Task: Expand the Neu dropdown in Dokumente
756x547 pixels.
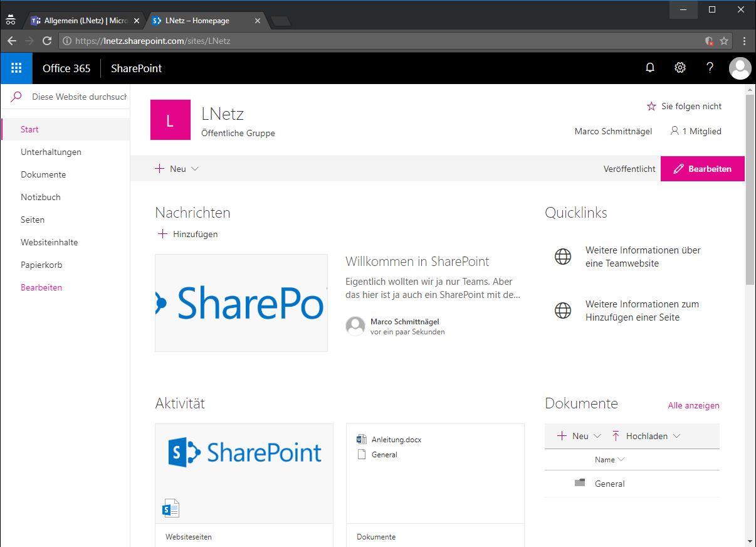Action: (x=597, y=436)
